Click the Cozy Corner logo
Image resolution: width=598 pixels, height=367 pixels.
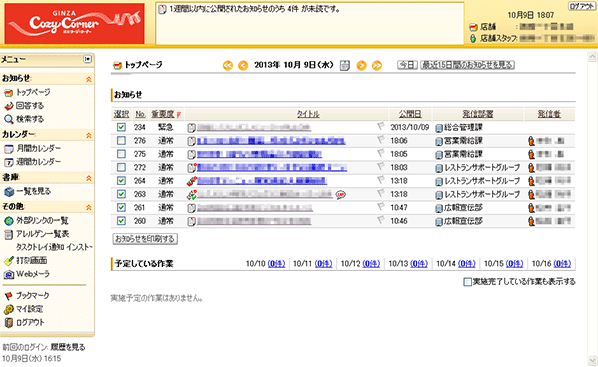tap(74, 23)
